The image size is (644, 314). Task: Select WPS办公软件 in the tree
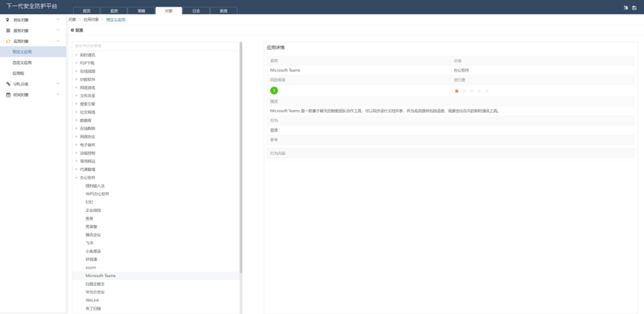(98, 193)
